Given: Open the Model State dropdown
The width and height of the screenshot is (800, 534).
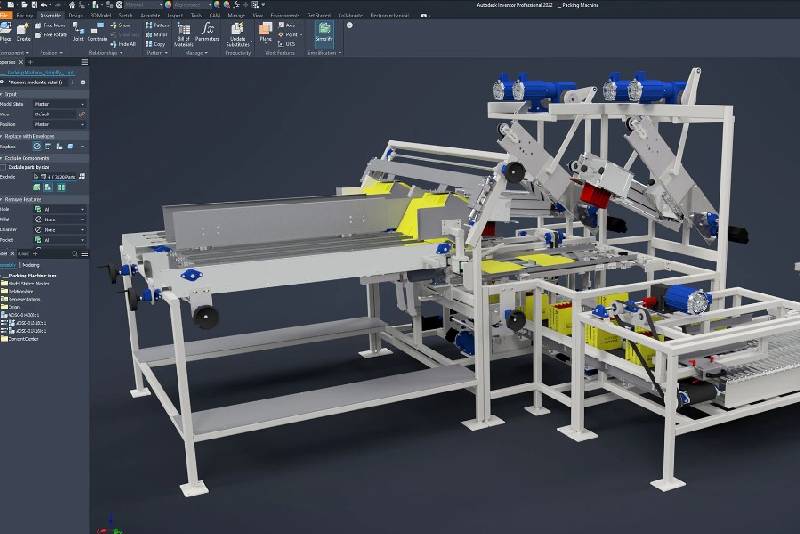Looking at the screenshot, I should (60, 104).
